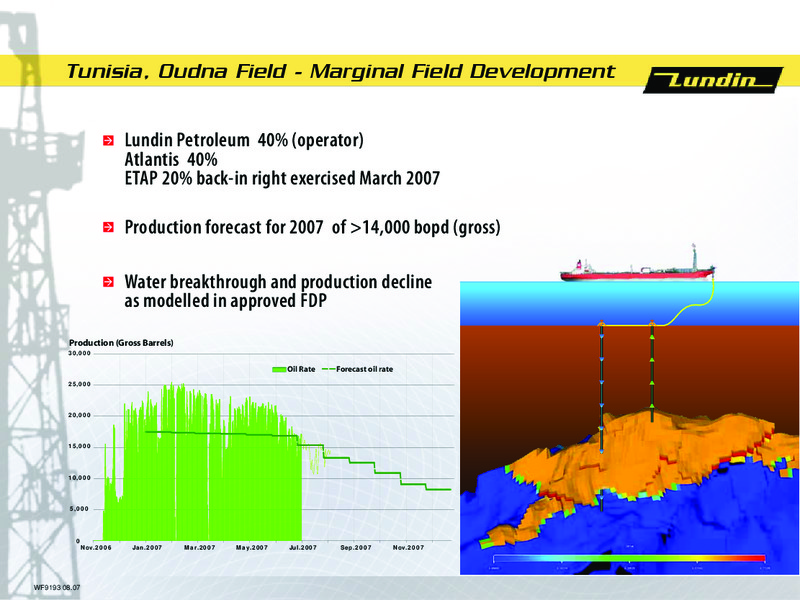Image resolution: width=800 pixels, height=600 pixels.
Task: Click Water breakthrough and production decline text
Action: [x=278, y=282]
